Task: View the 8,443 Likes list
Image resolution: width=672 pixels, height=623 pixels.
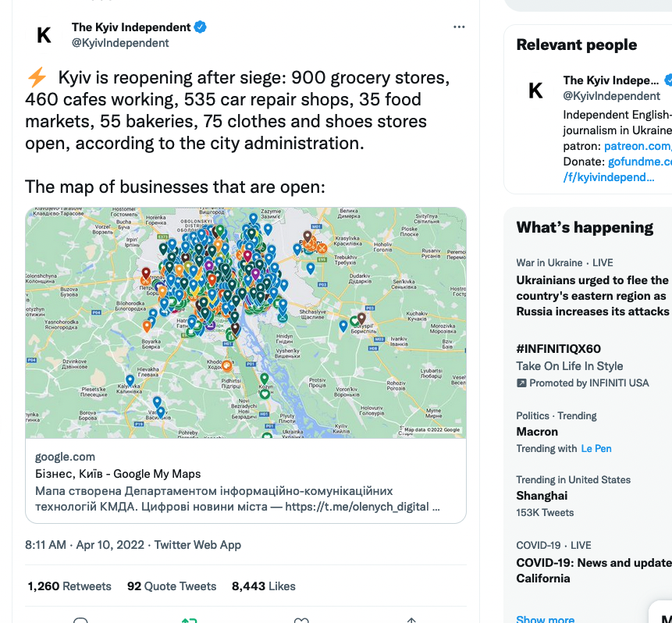Action: click(x=264, y=586)
